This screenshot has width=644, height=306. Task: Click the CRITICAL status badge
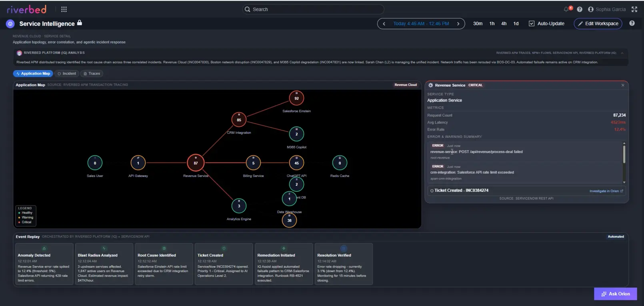point(476,85)
